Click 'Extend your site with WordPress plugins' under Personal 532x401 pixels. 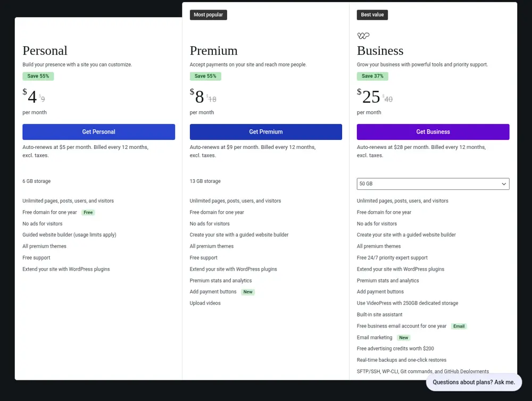click(x=66, y=269)
